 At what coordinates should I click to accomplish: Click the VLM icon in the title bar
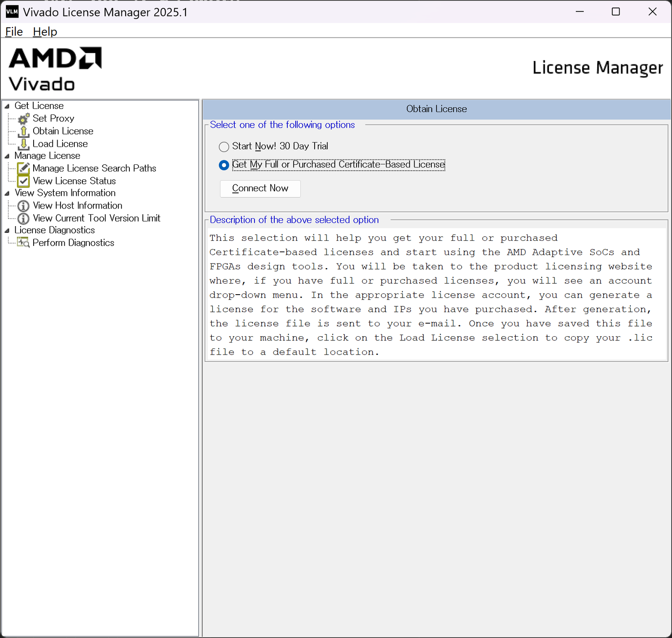pyautogui.click(x=12, y=12)
